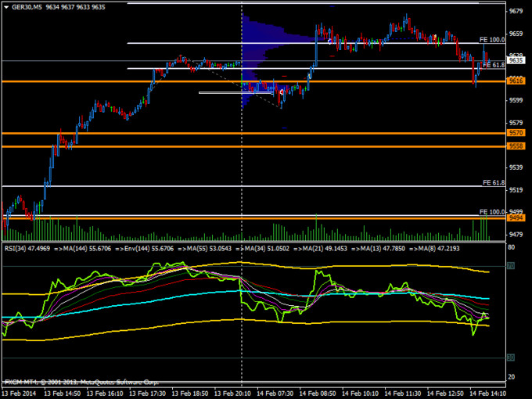532x399 pixels.
Task: Click the orange 9616 price label
Action: pyautogui.click(x=516, y=81)
